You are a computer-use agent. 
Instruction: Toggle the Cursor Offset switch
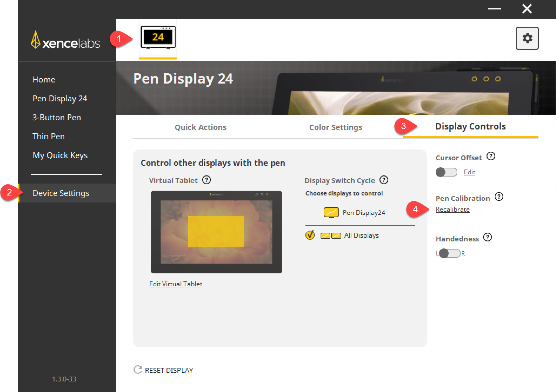point(446,172)
